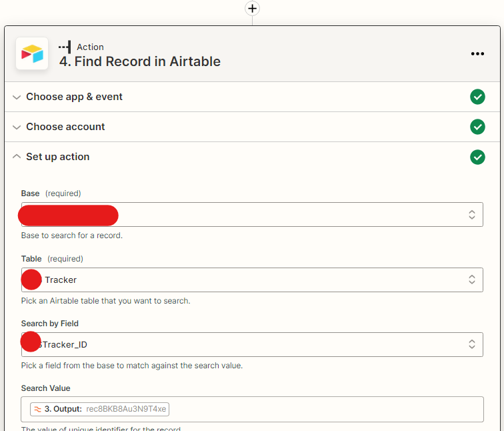Expand the Choose account section
Screen dimensions: 504x431
click(x=252, y=127)
